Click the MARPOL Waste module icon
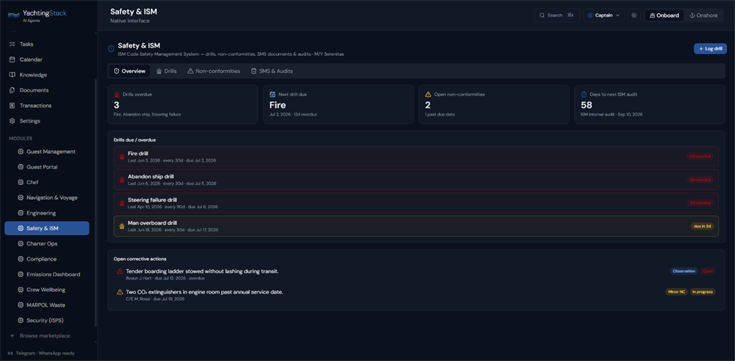735x361 pixels. click(x=20, y=305)
